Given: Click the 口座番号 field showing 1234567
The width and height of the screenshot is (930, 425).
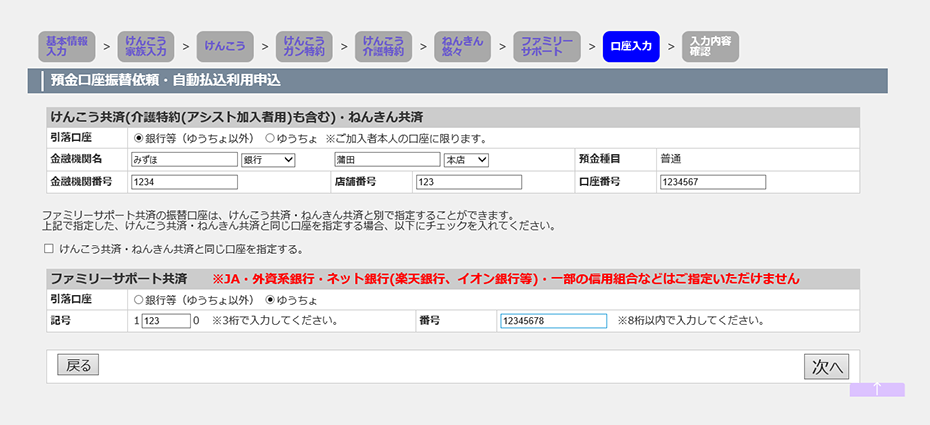Looking at the screenshot, I should coord(712,182).
